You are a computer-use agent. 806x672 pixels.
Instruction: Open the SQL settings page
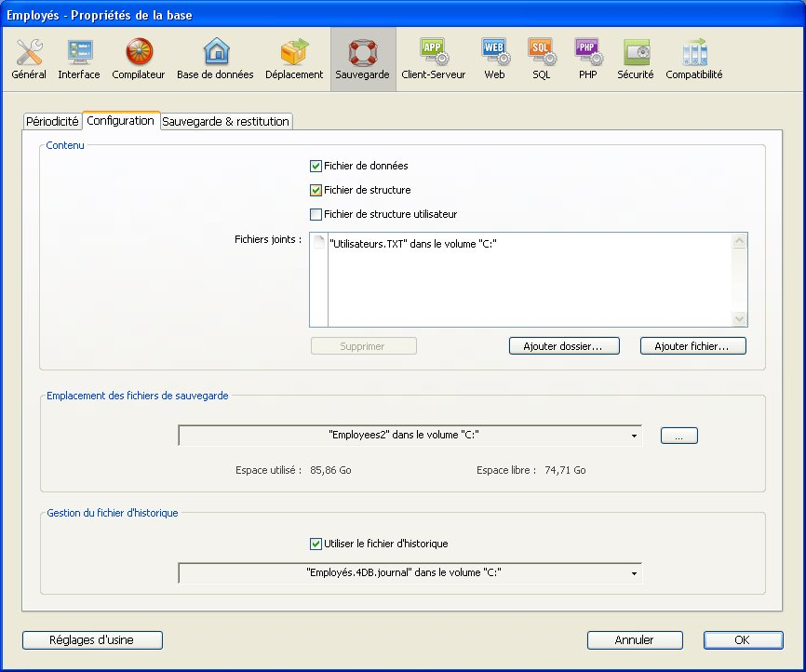coord(542,59)
